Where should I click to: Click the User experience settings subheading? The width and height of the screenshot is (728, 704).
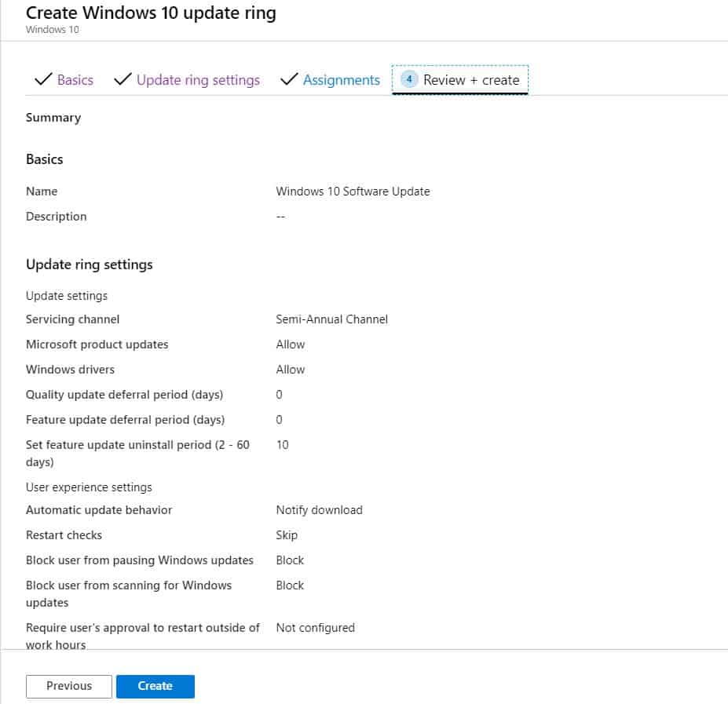[x=89, y=487]
